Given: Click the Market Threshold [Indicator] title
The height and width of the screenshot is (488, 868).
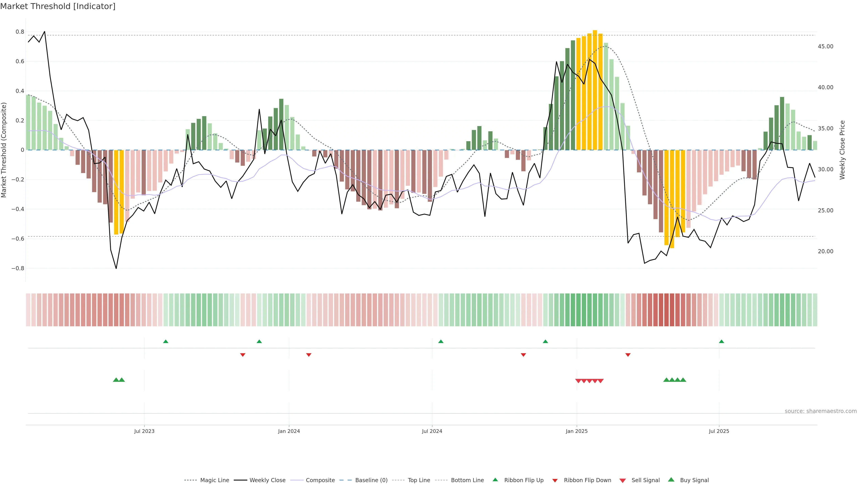Looking at the screenshot, I should point(58,6).
